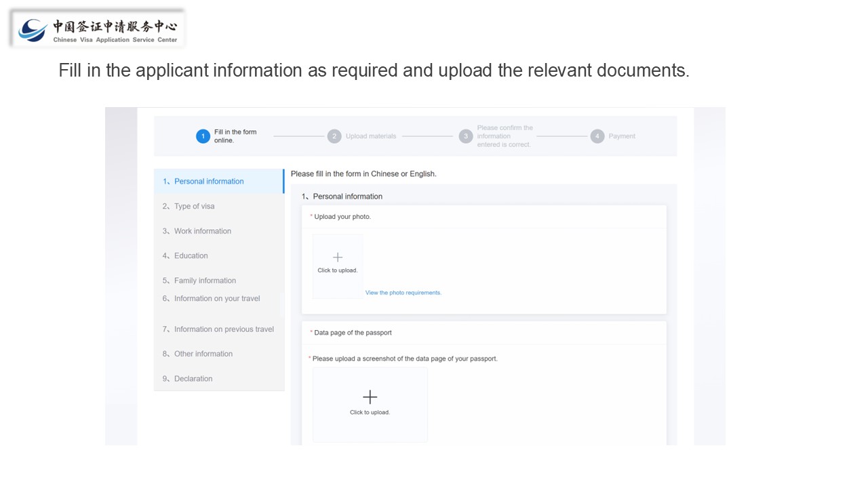Screen dimensions: 868x488
Task: Click the slide title 'Fill in the applicant information'
Action: pos(374,70)
